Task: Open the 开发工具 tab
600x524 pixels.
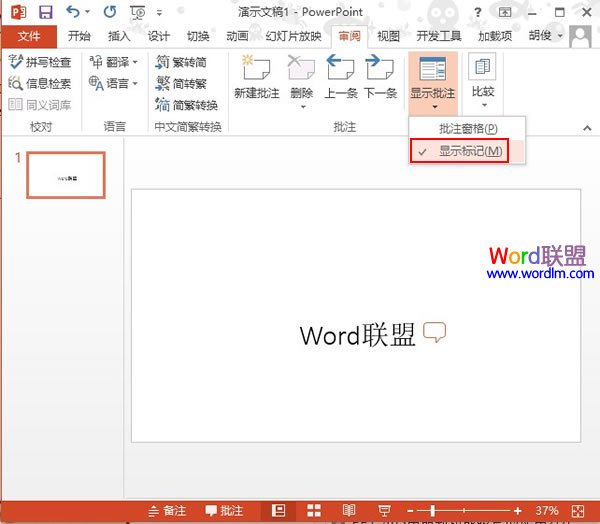Action: pyautogui.click(x=439, y=36)
